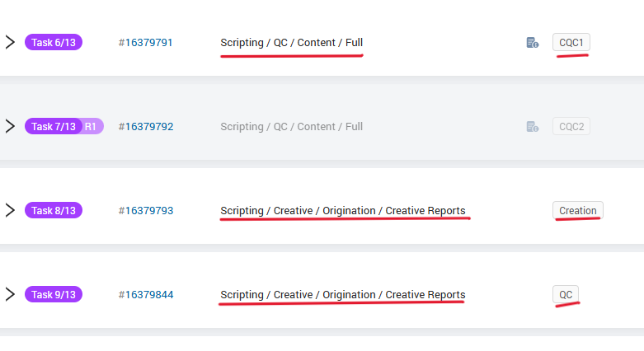Image resolution: width=644 pixels, height=351 pixels.
Task: Open document info icon in Task 7/13 row
Action: click(x=533, y=126)
